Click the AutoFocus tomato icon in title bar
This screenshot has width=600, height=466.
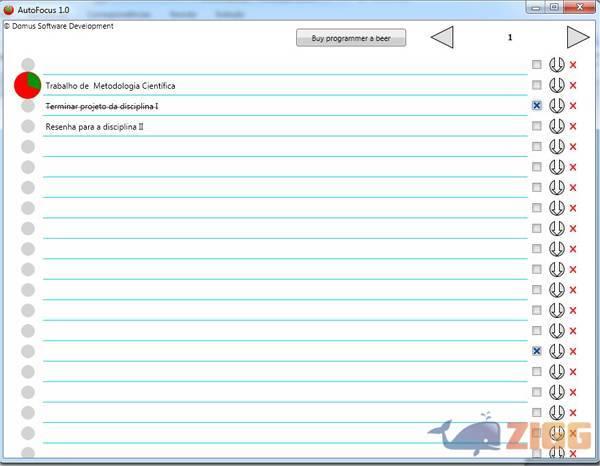(9, 9)
